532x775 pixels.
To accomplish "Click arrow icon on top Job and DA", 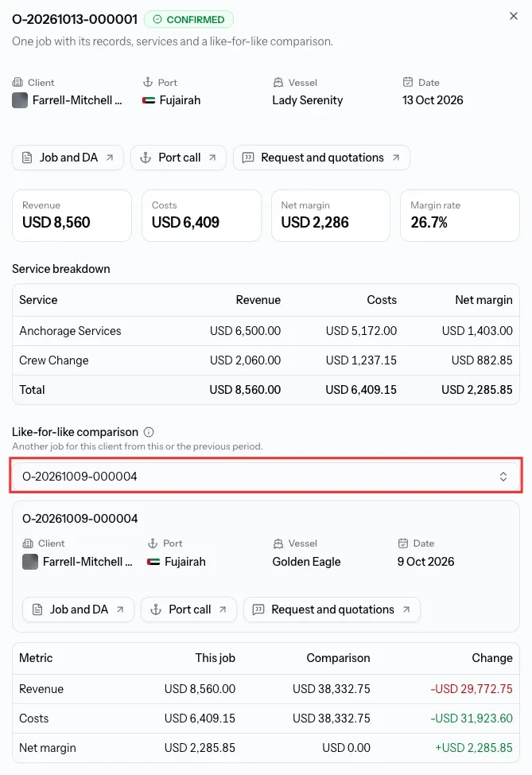I will point(110,158).
